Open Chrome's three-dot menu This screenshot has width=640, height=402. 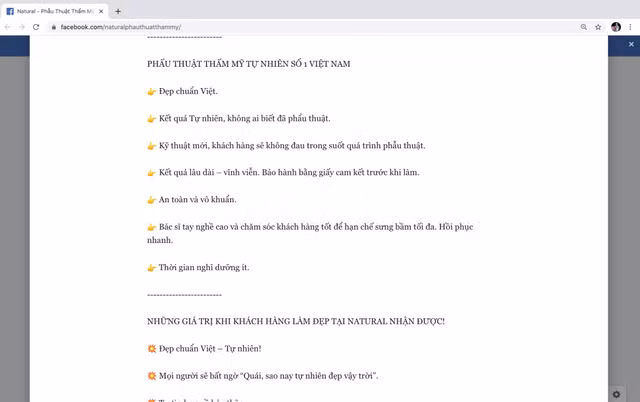point(631,27)
